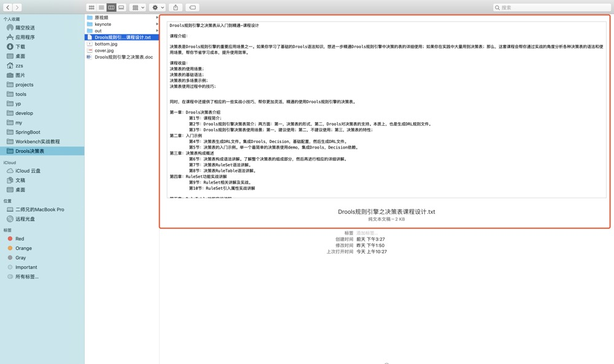Image resolution: width=614 pixels, height=364 pixels.
Task: Click the 标签 sidebar section header
Action: (7, 230)
